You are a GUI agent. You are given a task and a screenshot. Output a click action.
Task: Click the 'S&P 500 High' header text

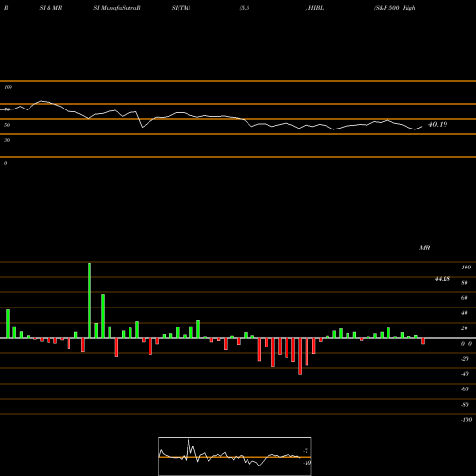pos(395,8)
